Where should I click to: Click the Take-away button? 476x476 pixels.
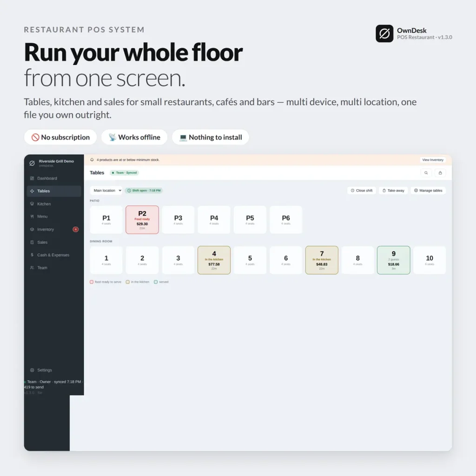click(393, 190)
